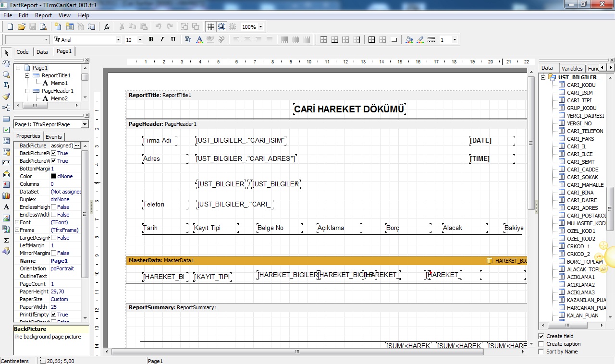Click the Bold formatting button
This screenshot has width=615, height=364.
pos(151,40)
